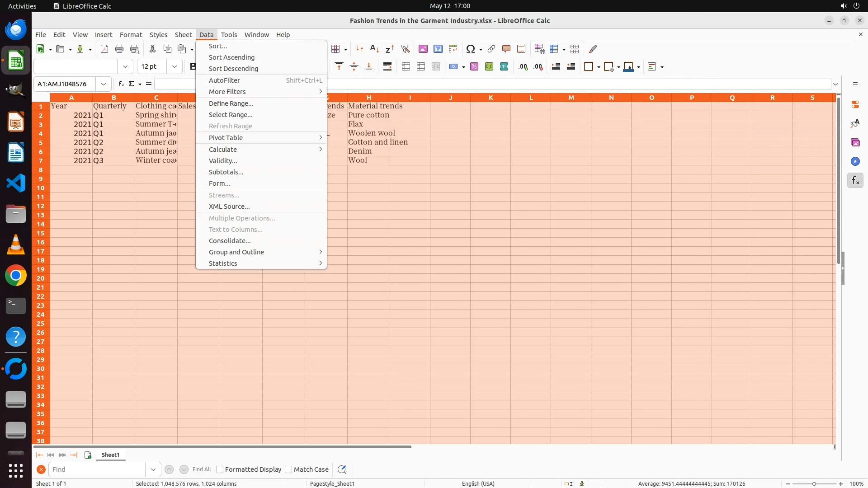The height and width of the screenshot is (488, 868).
Task: Open the font size dropdown
Action: coord(174,67)
